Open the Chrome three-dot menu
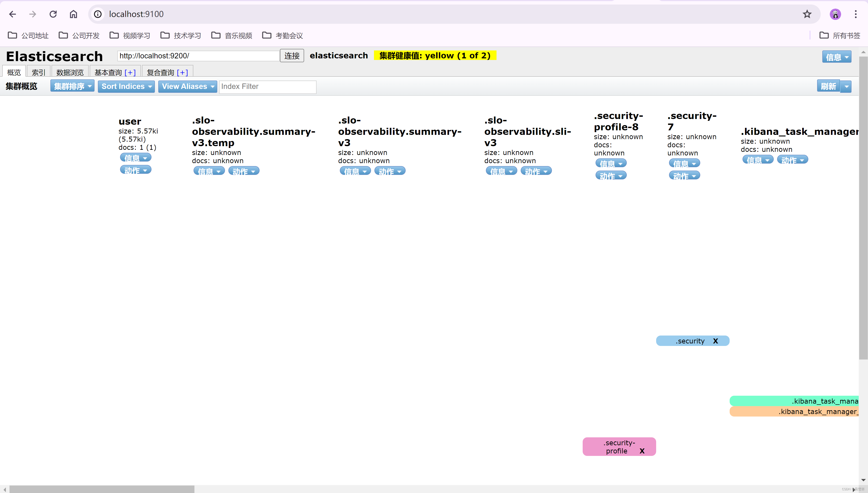 click(x=856, y=14)
